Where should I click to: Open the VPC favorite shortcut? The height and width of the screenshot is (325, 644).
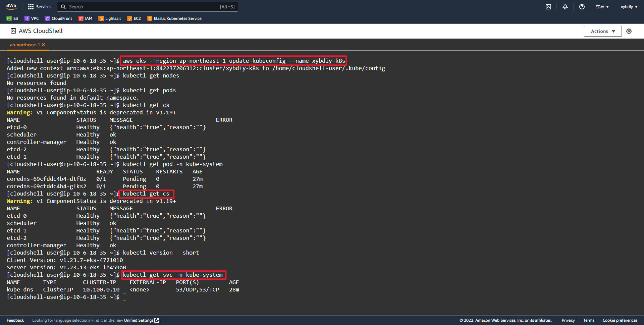coord(32,18)
